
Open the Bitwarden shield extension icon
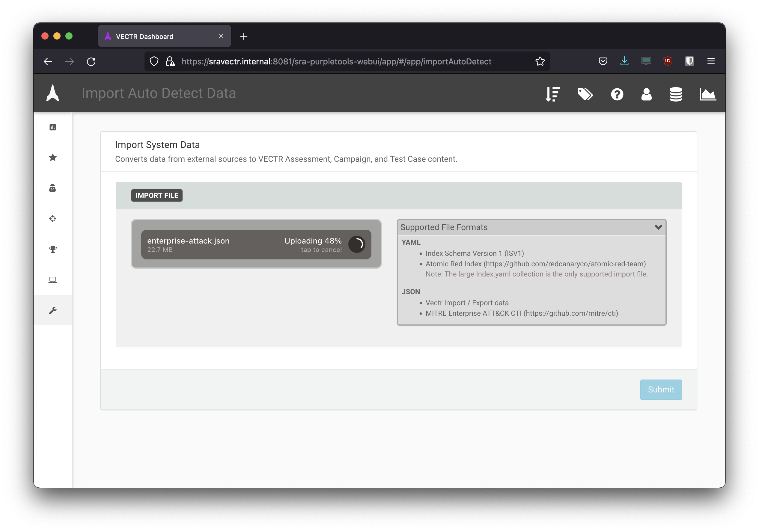click(x=689, y=61)
